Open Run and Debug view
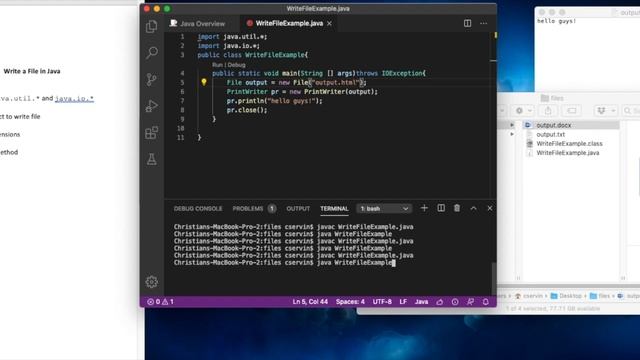Viewport: 640px width, 360px height. (151, 106)
